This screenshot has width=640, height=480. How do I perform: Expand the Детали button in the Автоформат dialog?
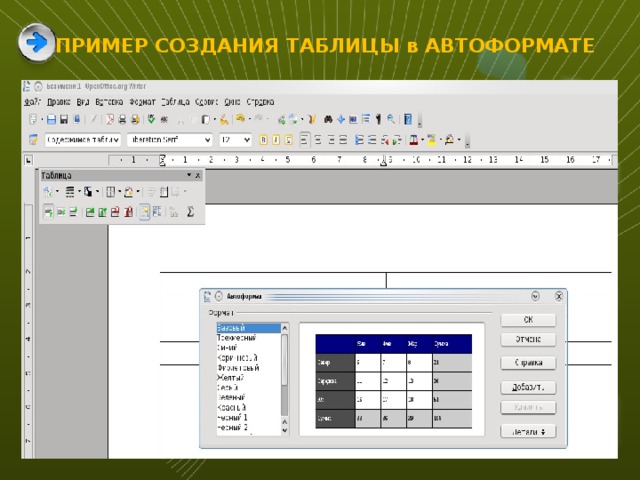point(528,431)
